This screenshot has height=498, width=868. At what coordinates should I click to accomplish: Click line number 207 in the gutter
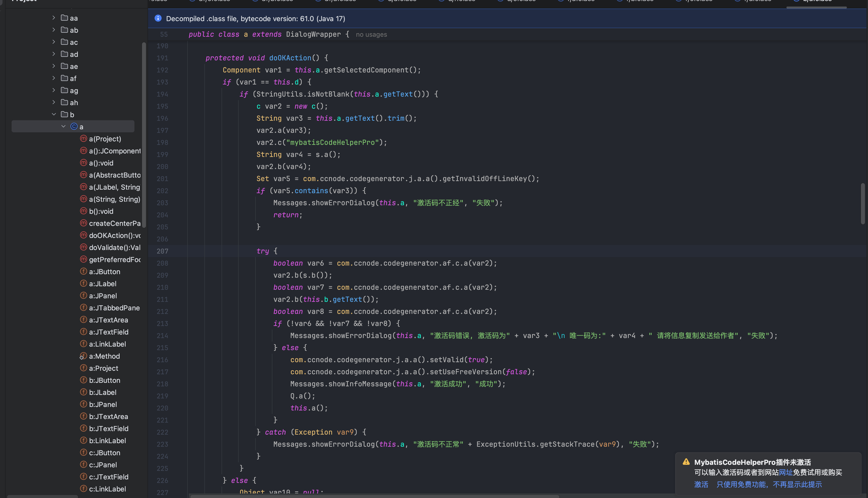pos(162,251)
